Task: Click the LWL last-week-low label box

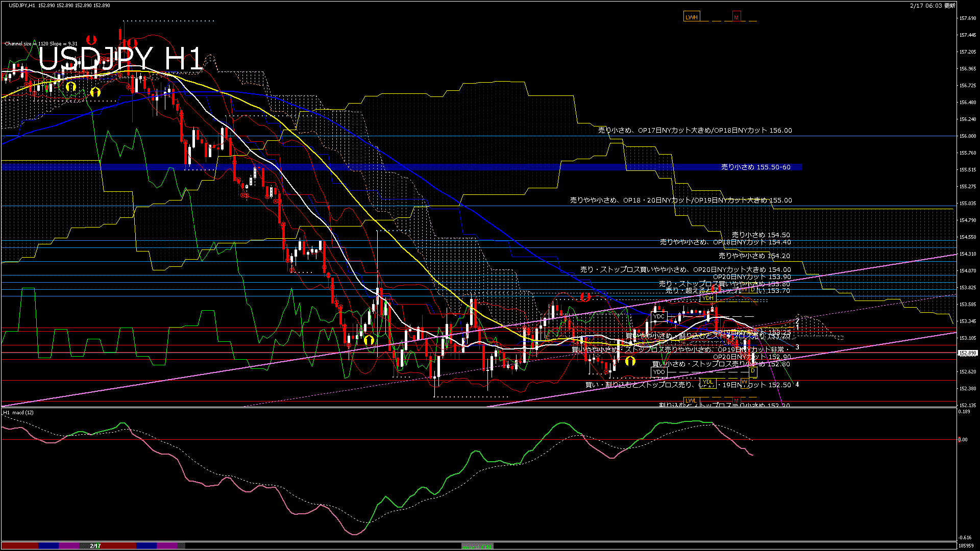Action: [691, 400]
